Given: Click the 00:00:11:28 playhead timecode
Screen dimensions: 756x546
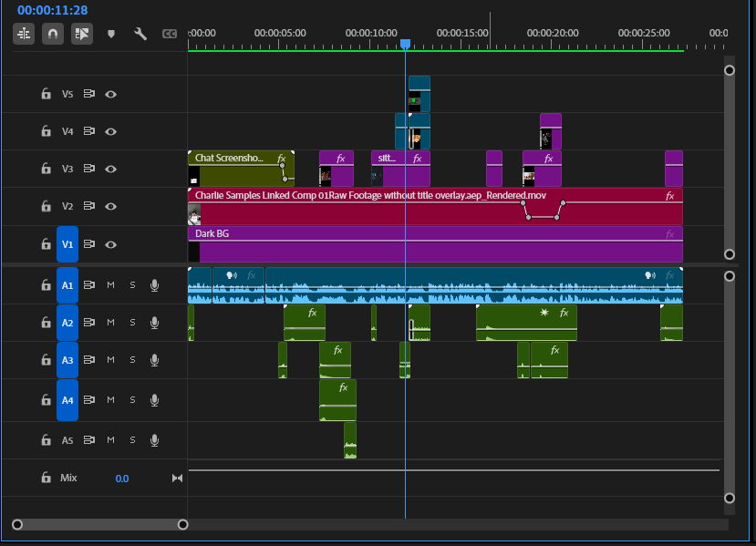Looking at the screenshot, I should point(53,10).
